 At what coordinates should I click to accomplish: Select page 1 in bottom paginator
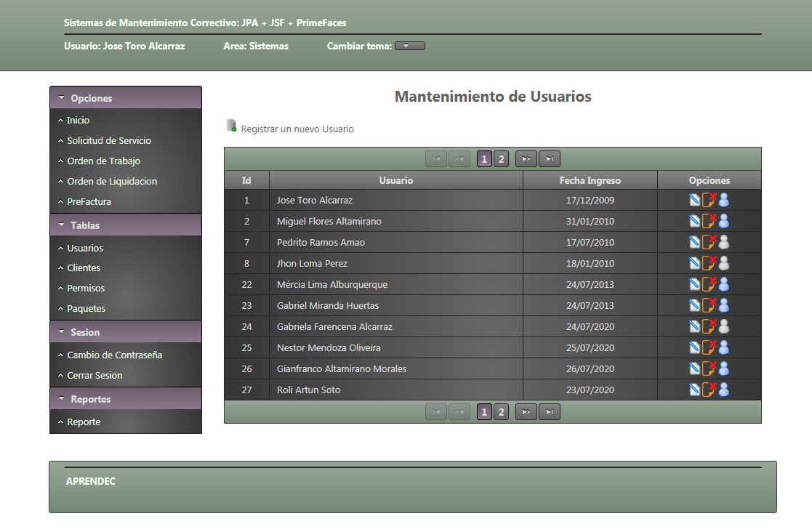pos(484,412)
